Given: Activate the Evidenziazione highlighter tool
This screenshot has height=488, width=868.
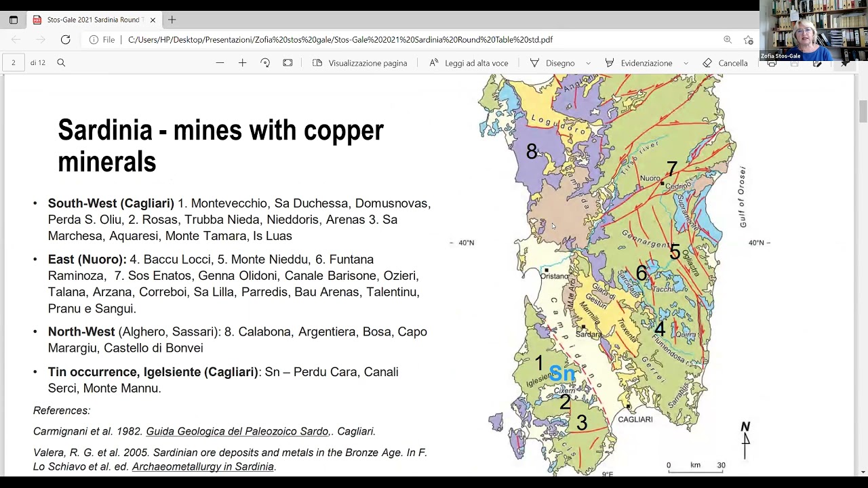Looking at the screenshot, I should 639,63.
